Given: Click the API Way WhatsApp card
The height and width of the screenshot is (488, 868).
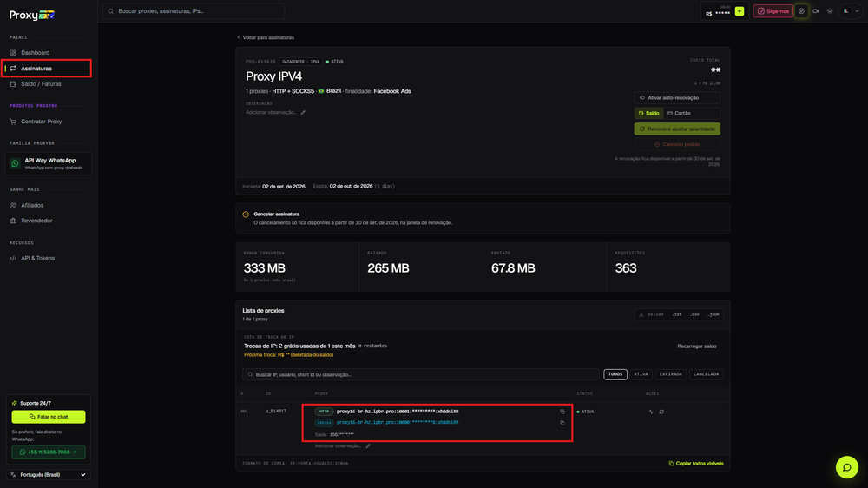Looking at the screenshot, I should click(48, 163).
